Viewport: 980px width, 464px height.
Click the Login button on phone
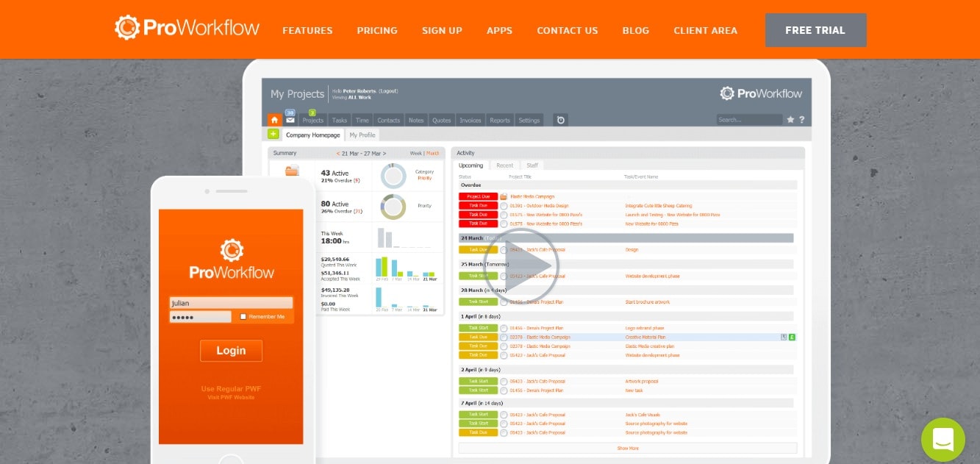coord(231,351)
